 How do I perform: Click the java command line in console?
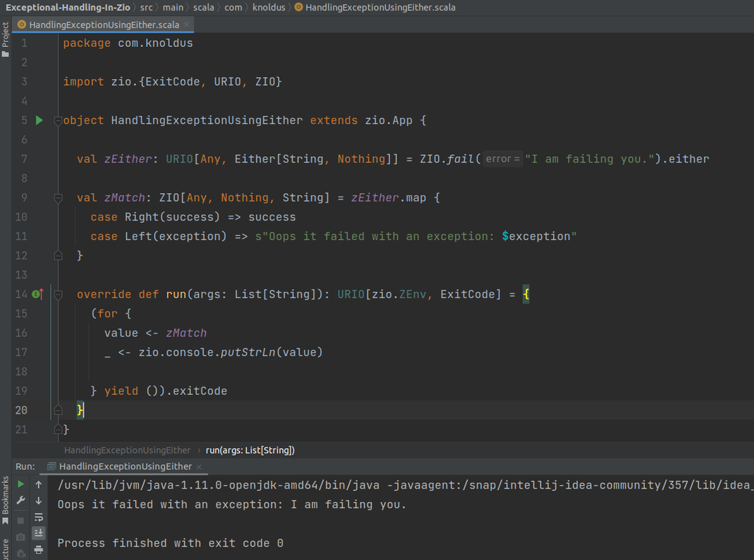pos(404,485)
